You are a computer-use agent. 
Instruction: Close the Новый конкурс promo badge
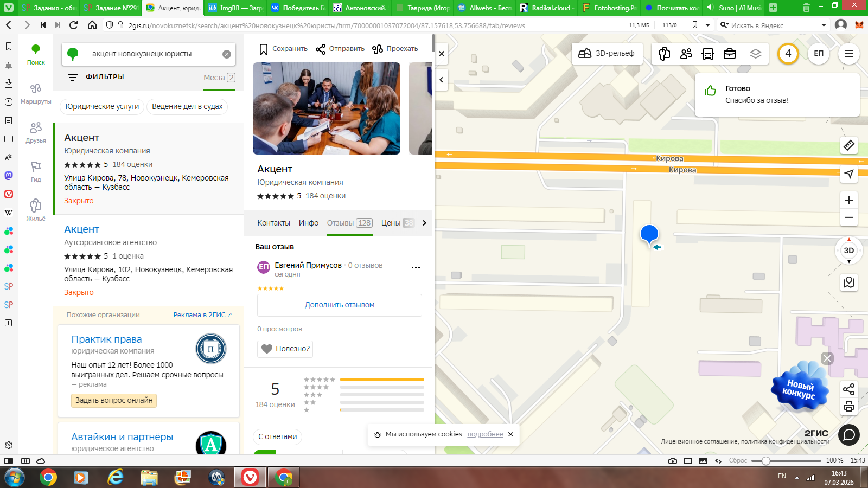tap(827, 358)
